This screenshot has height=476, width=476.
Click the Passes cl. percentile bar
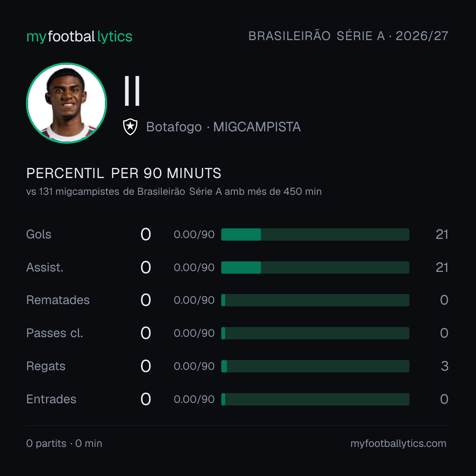coord(315,333)
